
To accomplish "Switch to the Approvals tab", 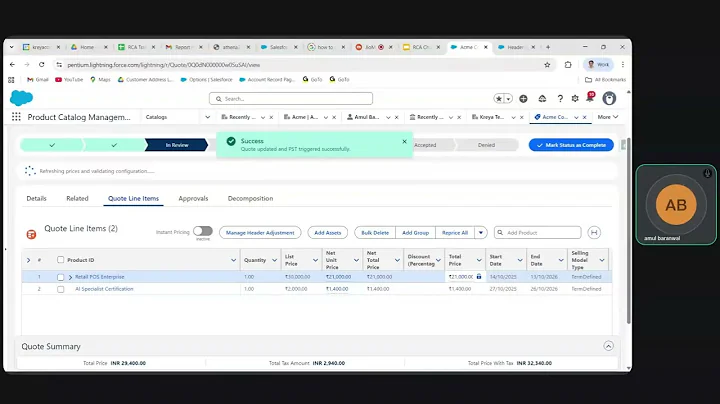I will (x=193, y=198).
